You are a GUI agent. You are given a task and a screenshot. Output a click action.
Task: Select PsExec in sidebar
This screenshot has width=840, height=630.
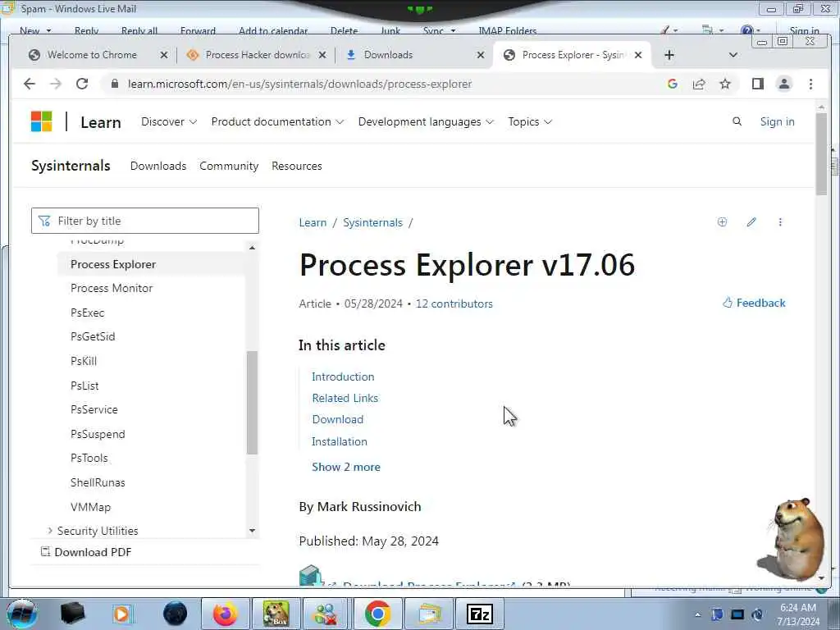pyautogui.click(x=87, y=313)
